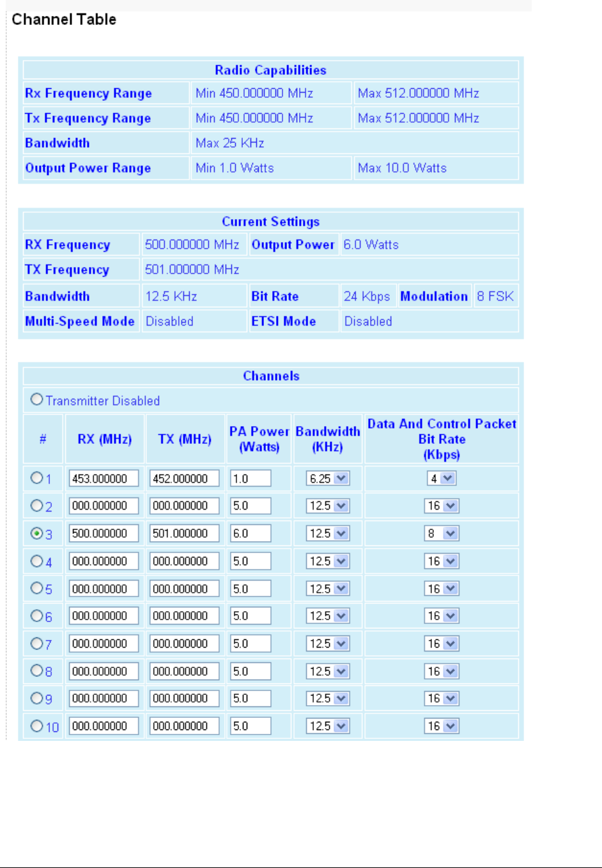Click the Tx Frequency Range label
602x868 pixels.
point(88,118)
